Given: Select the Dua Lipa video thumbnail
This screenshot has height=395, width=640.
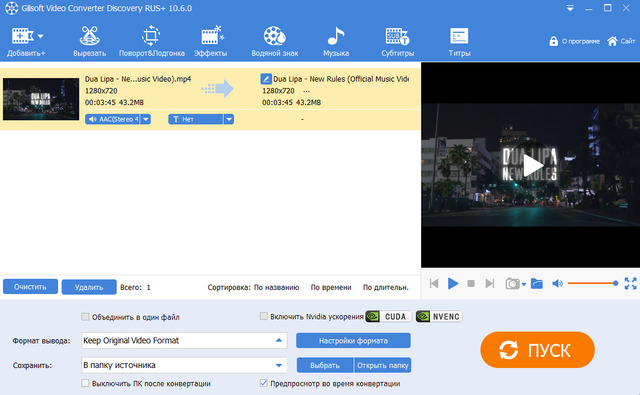Looking at the screenshot, I should click(x=41, y=99).
